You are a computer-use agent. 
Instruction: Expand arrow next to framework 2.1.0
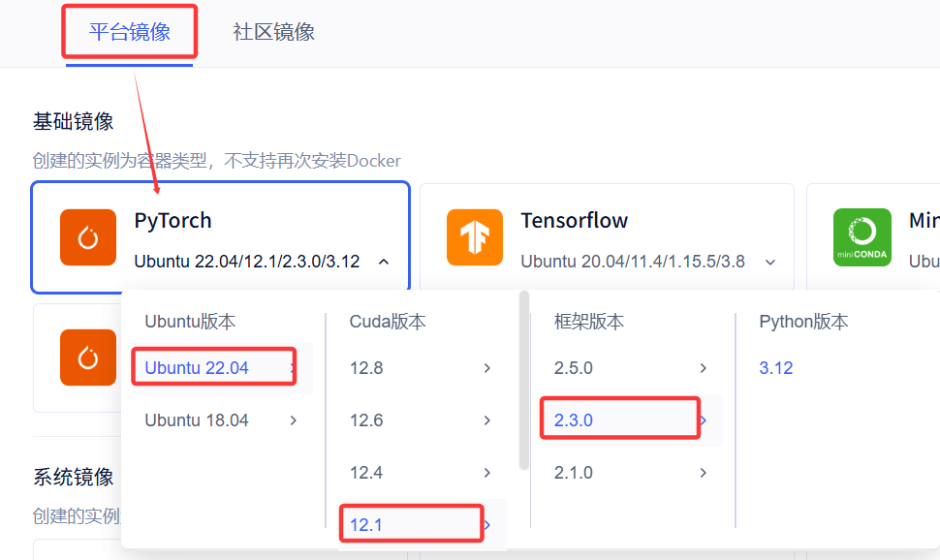tap(704, 473)
